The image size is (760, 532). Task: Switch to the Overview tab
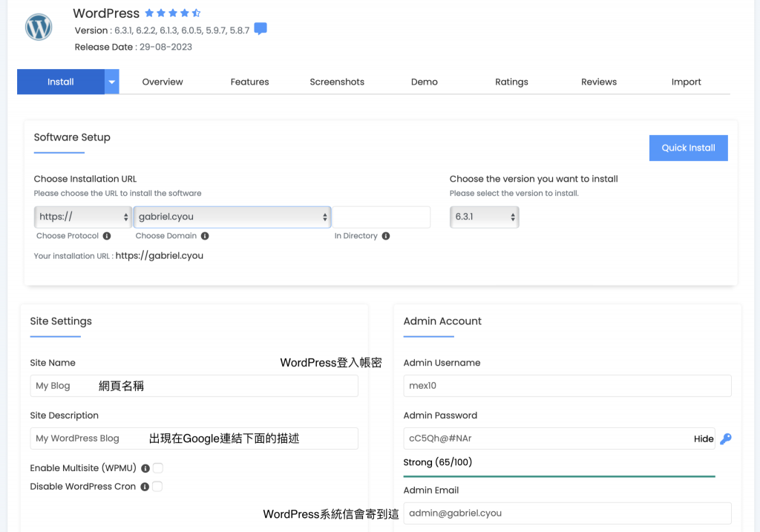[x=163, y=82]
